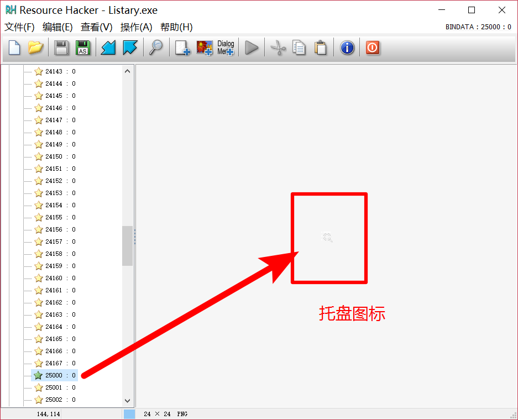518x420 pixels.
Task: Click the blue Go Back arrow icon
Action: click(108, 48)
